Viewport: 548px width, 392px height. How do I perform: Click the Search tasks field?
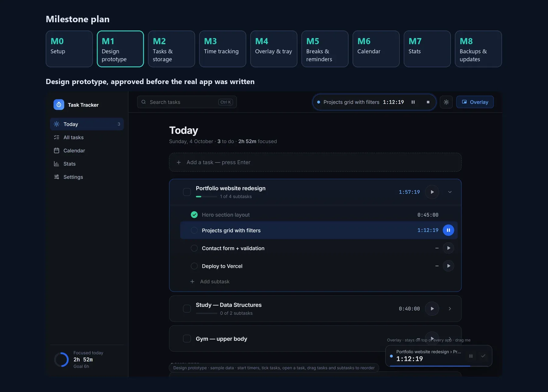point(187,102)
